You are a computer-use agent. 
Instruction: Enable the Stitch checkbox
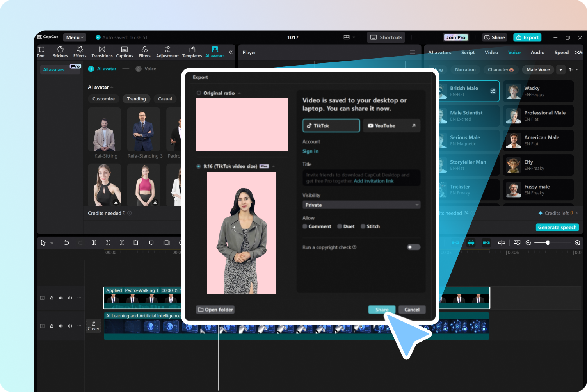364,226
